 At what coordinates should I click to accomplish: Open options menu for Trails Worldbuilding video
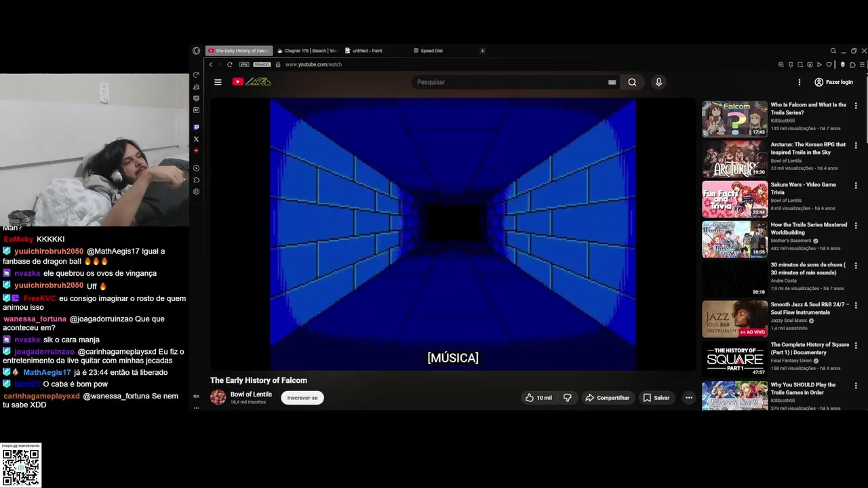[856, 226]
